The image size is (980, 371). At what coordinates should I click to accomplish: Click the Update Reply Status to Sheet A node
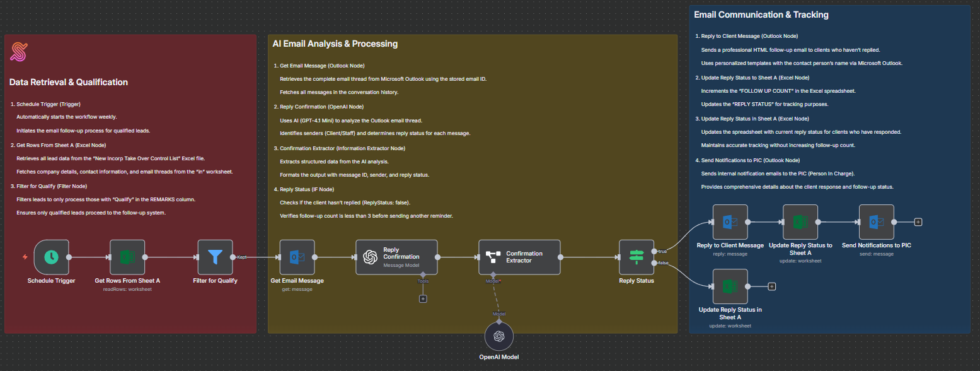(x=800, y=222)
